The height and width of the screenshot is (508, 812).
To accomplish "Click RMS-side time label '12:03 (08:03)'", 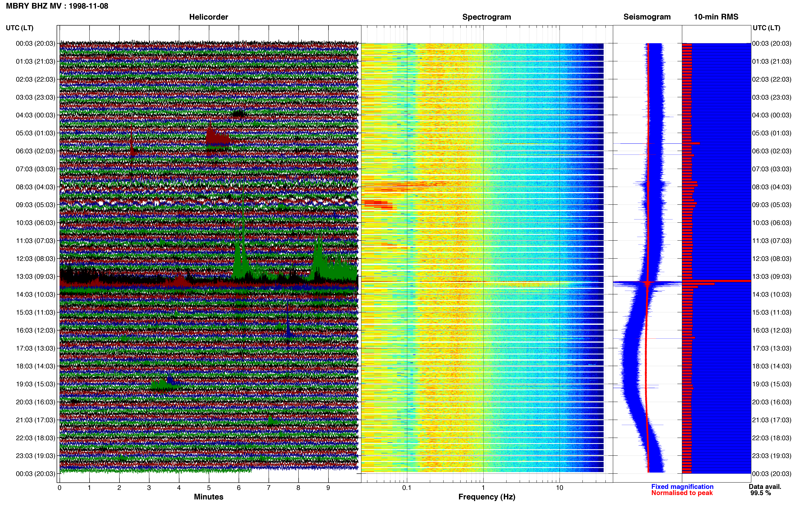I will (x=772, y=259).
